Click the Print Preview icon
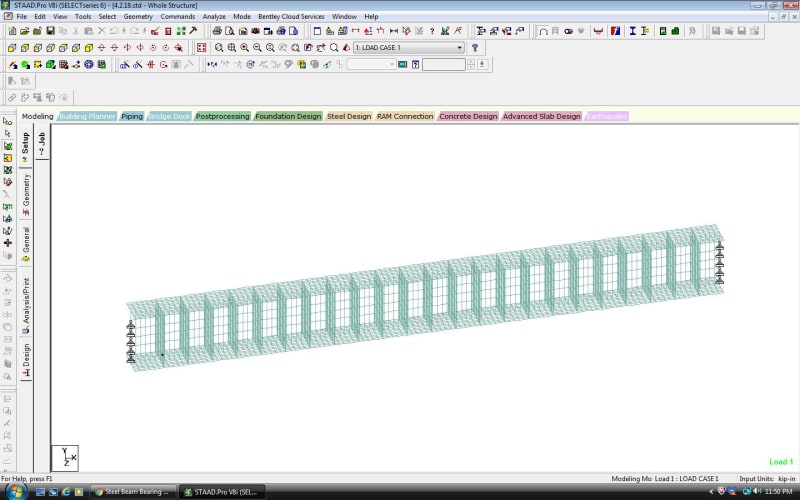This screenshot has width=800, height=500. (230, 31)
